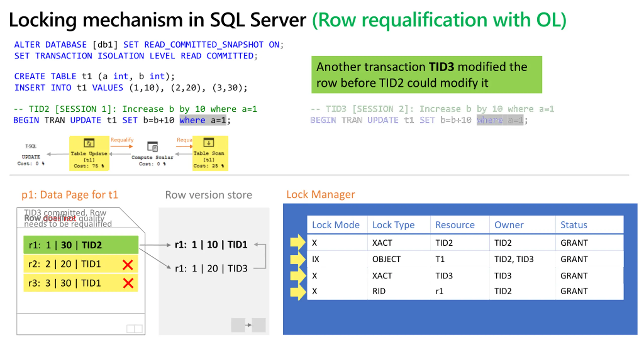This screenshot has height=362, width=644.
Task: Click the green '(Row requalification with OL)' title text
Action: click(439, 20)
